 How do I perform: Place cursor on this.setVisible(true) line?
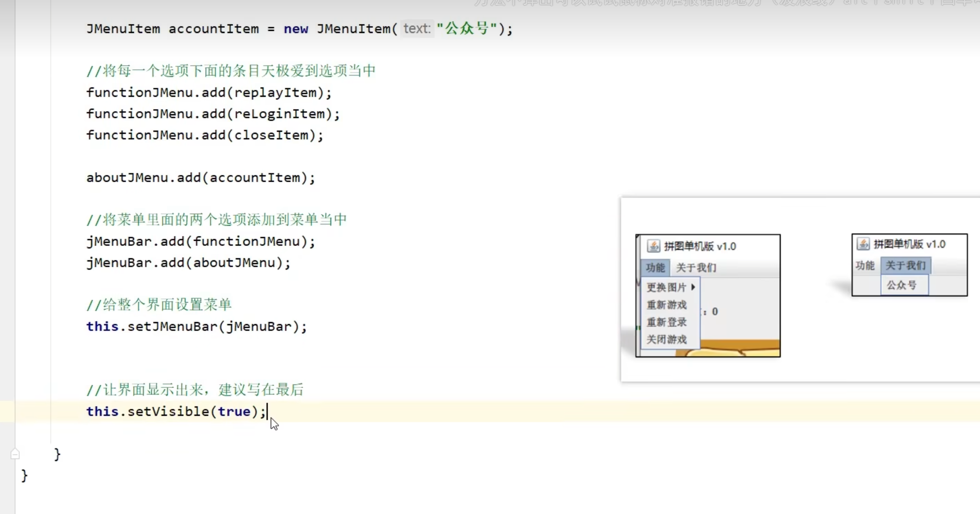[175, 412]
